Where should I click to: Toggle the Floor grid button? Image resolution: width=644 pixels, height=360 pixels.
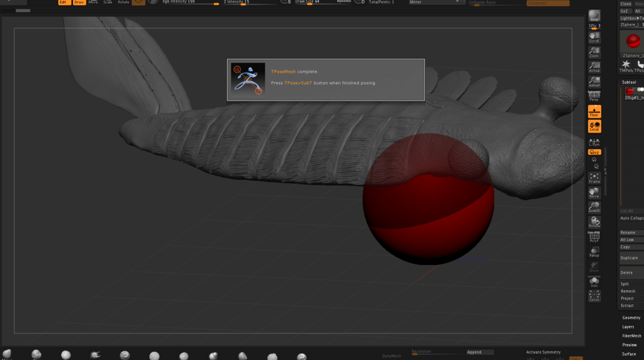pos(594,111)
